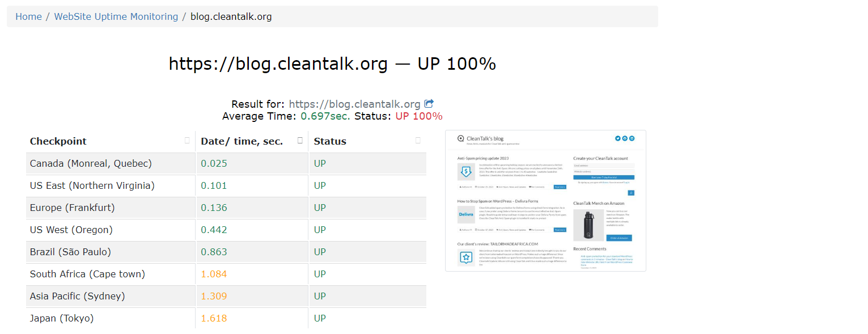
Task: Click the Japan (Tokyo) response time 1.618
Action: click(x=214, y=318)
